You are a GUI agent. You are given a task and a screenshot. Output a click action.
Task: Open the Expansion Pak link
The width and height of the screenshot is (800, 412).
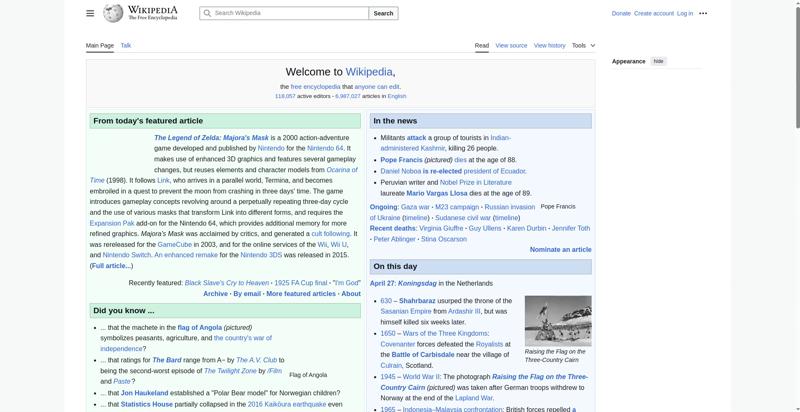[112, 223]
